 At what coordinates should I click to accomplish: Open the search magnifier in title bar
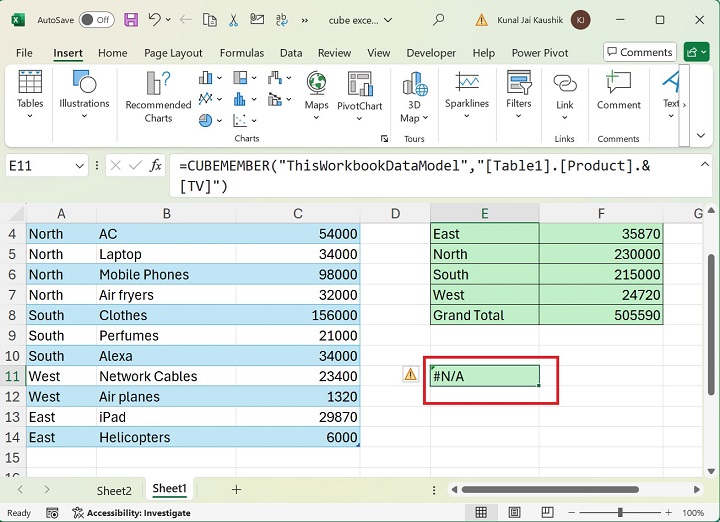tap(438, 20)
